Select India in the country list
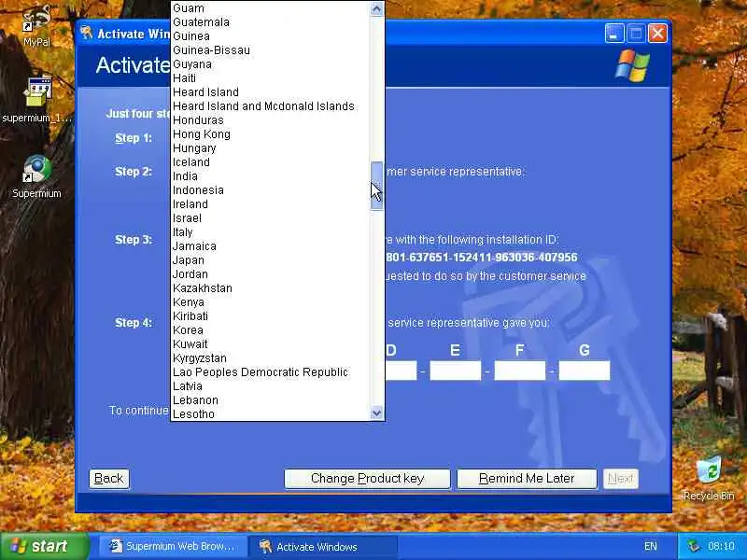Image resolution: width=747 pixels, height=560 pixels. click(271, 176)
